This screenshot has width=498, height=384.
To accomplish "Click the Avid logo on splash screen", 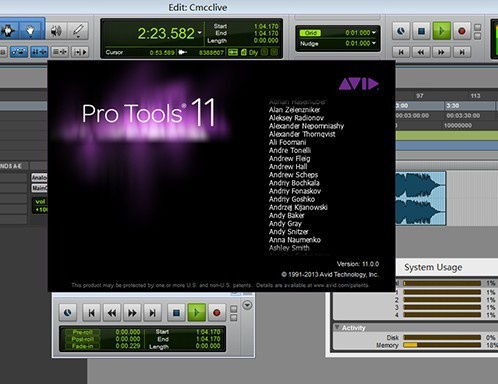I will coord(358,84).
